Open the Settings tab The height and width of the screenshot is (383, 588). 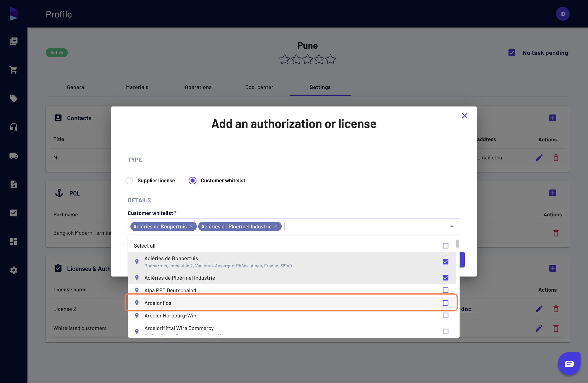click(x=320, y=87)
